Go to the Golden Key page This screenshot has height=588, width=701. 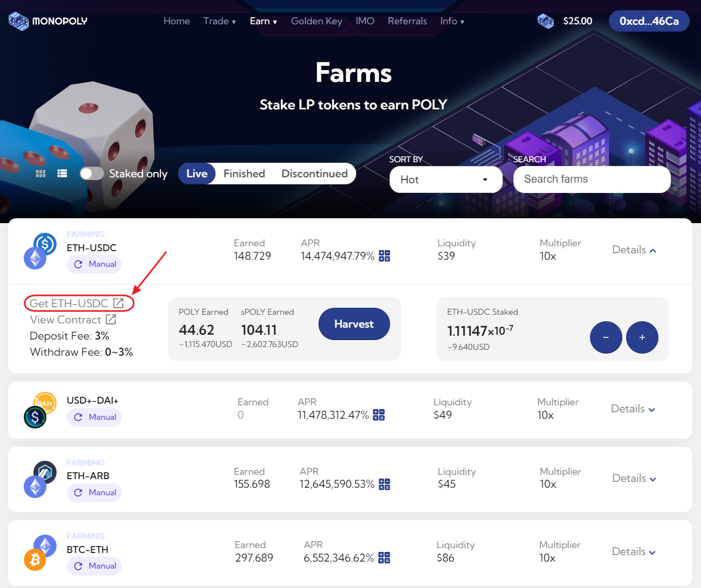point(316,21)
